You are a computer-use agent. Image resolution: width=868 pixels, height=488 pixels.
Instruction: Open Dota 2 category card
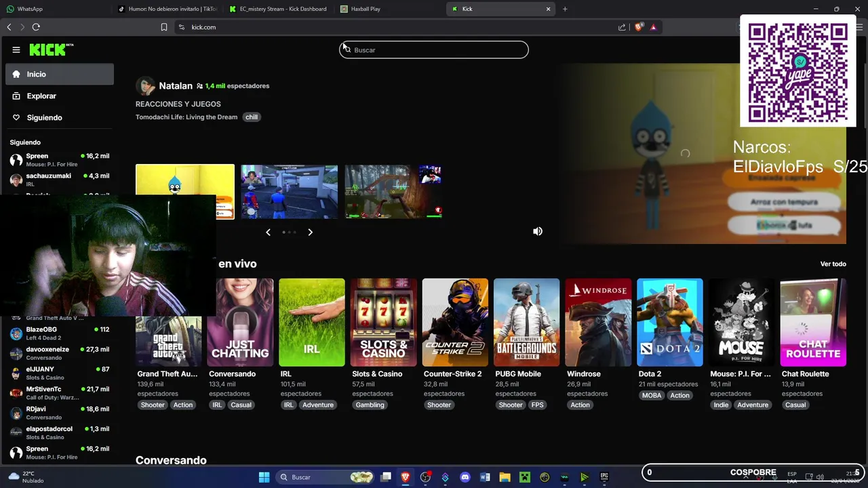(670, 323)
